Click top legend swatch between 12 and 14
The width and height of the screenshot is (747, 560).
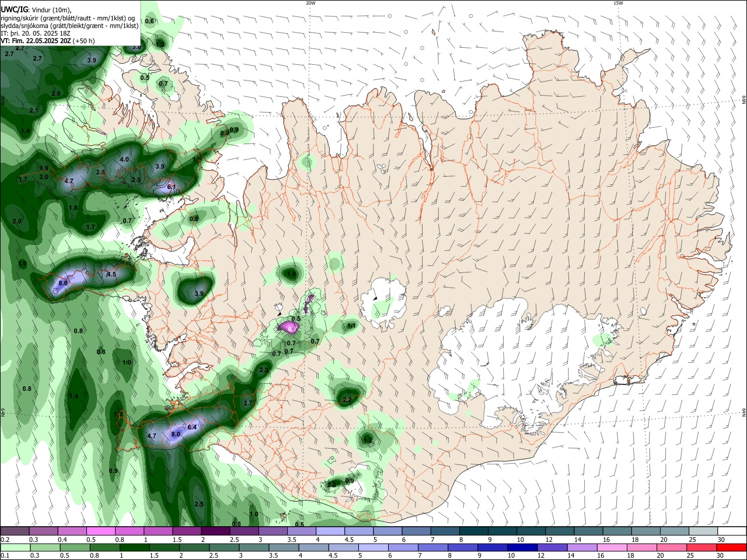pyautogui.click(x=559, y=531)
